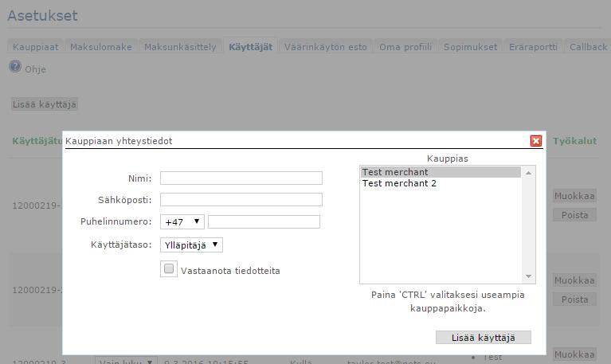Open the Ylläpitäjä user level dropdown
Screen dimensions: 611x364
click(191, 245)
